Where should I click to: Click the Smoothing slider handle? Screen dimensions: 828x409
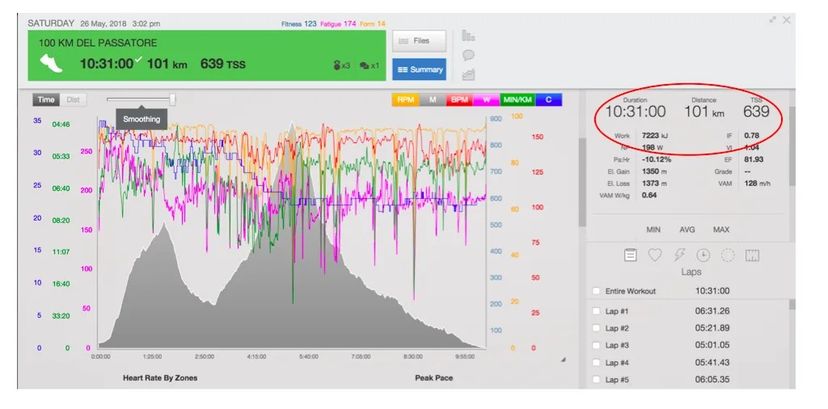click(x=172, y=100)
